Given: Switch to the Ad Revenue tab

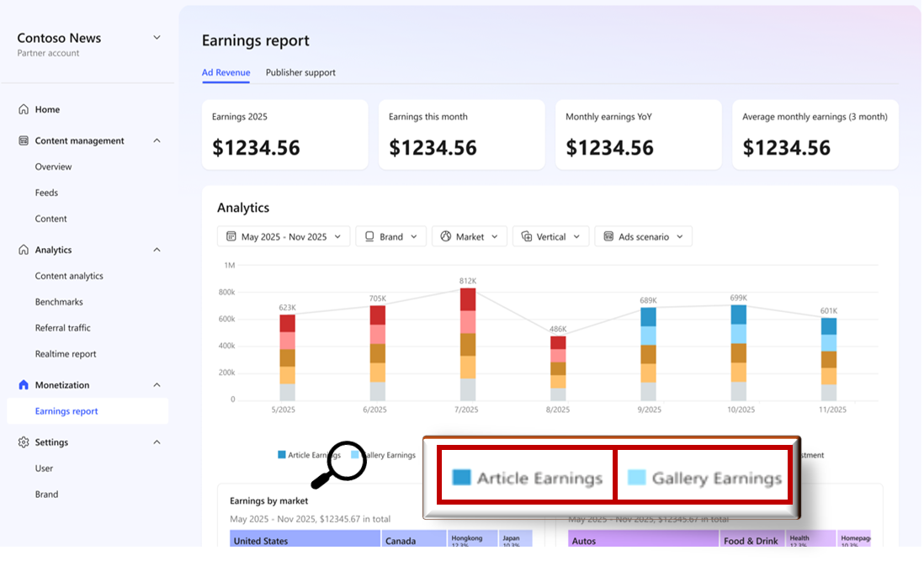Looking at the screenshot, I should [x=226, y=72].
